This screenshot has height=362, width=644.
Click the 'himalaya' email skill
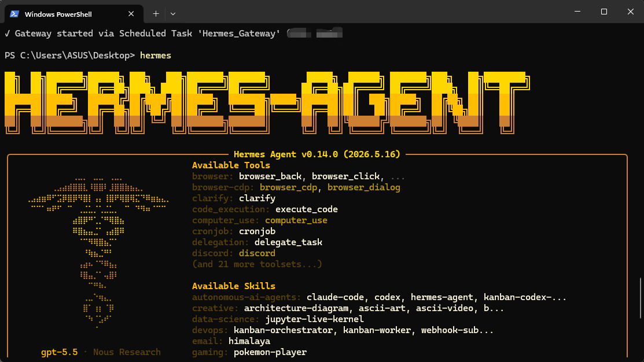pyautogui.click(x=249, y=342)
